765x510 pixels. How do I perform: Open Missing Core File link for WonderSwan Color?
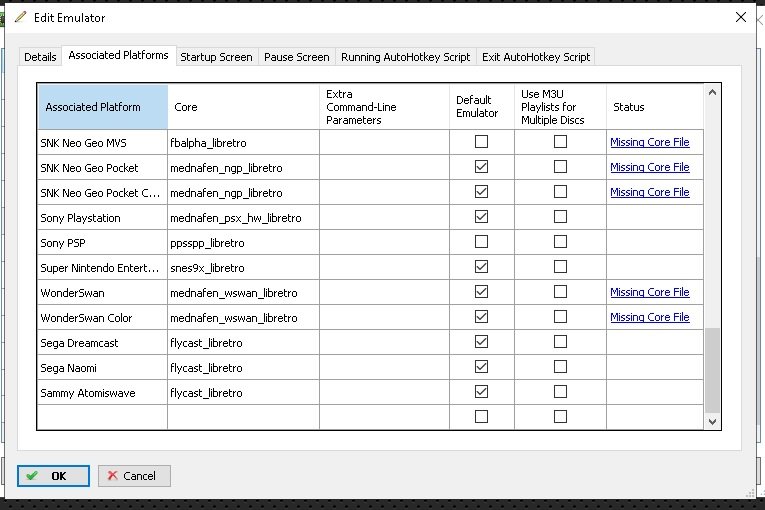tap(649, 317)
